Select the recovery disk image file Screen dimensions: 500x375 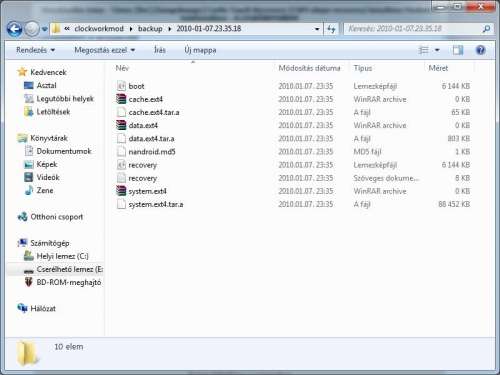pyautogui.click(x=142, y=165)
